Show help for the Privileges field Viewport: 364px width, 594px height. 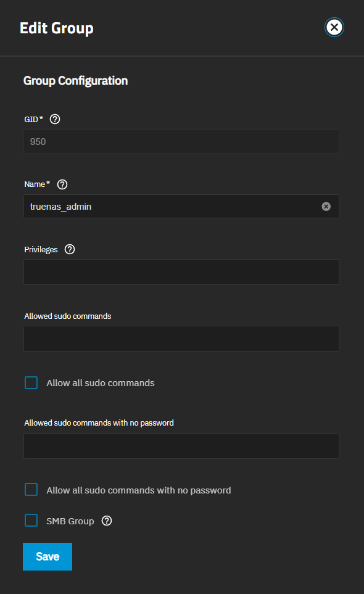tap(70, 249)
